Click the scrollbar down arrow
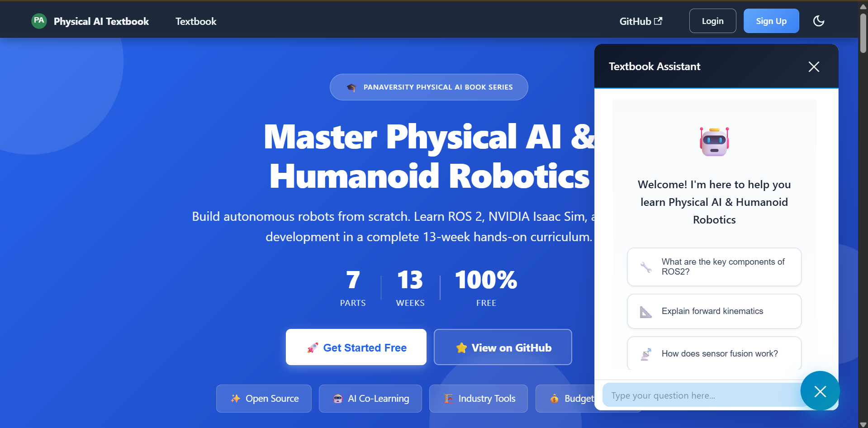868x428 pixels. 863,424
